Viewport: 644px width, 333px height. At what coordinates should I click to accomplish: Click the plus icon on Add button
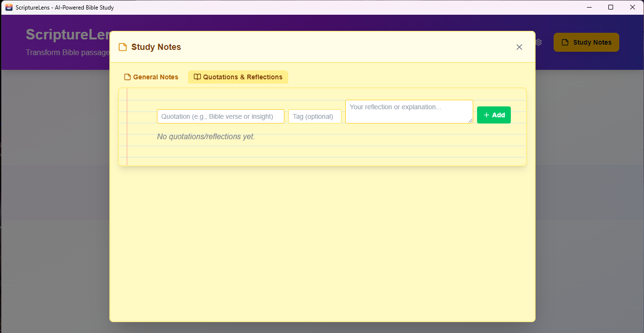click(486, 115)
